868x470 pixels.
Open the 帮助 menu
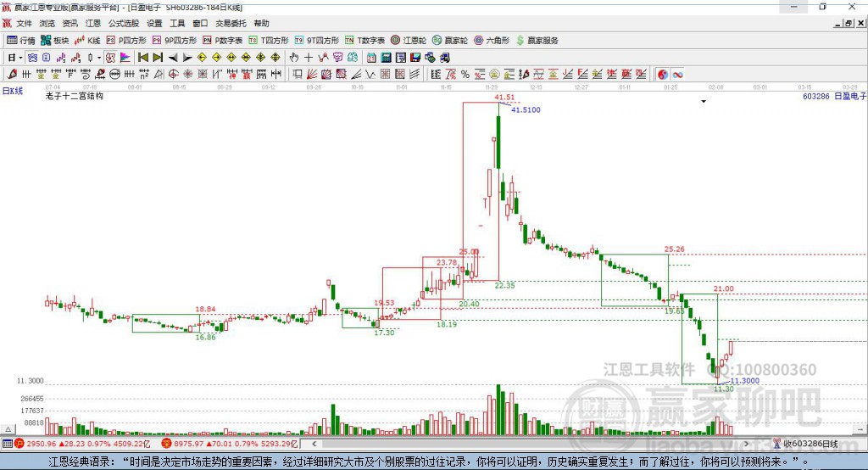[x=261, y=23]
